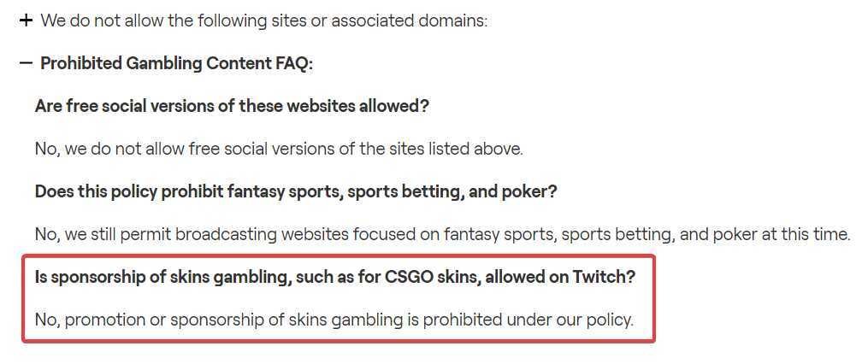Select the fantasy sports and poker question
Screen dimensions: 868x364
pyautogui.click(x=296, y=192)
